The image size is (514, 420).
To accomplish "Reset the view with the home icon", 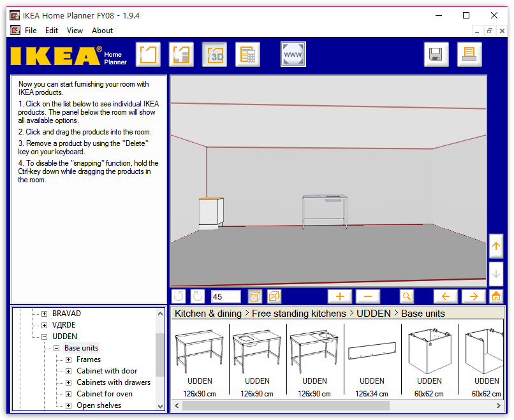I will coord(496,296).
